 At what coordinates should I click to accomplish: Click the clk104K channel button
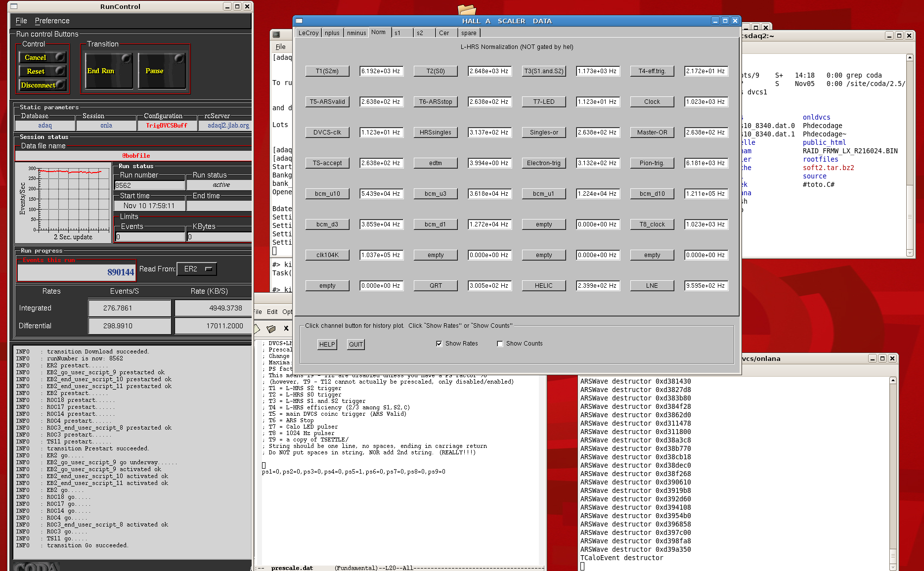click(x=327, y=255)
